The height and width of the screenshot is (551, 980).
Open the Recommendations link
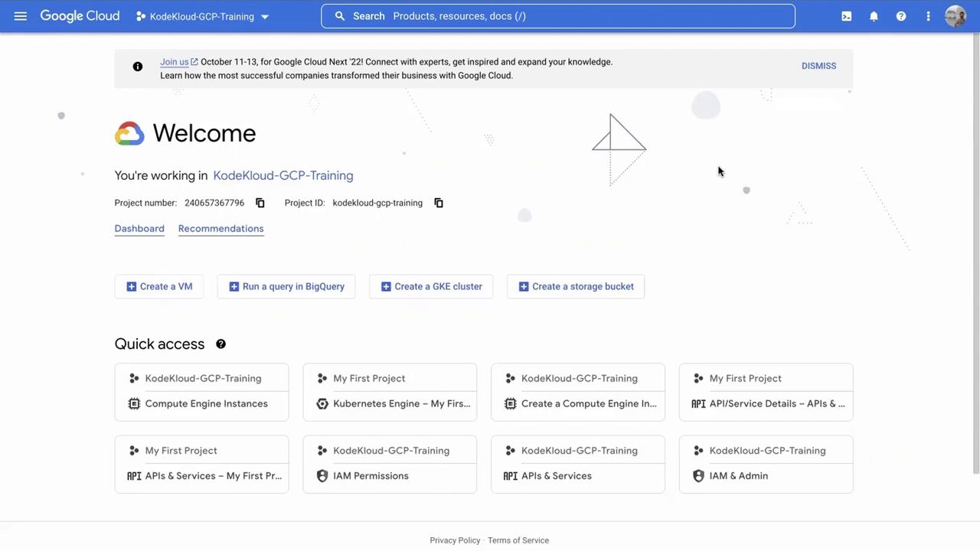220,229
